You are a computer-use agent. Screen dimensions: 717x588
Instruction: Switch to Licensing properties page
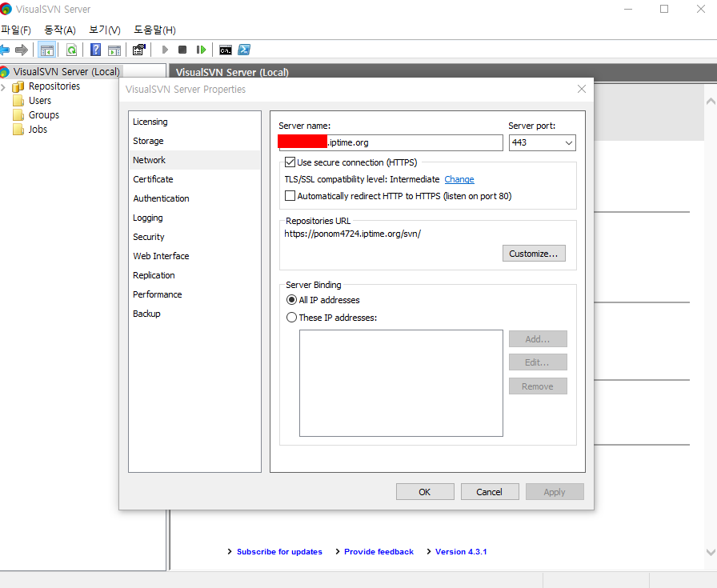point(194,122)
